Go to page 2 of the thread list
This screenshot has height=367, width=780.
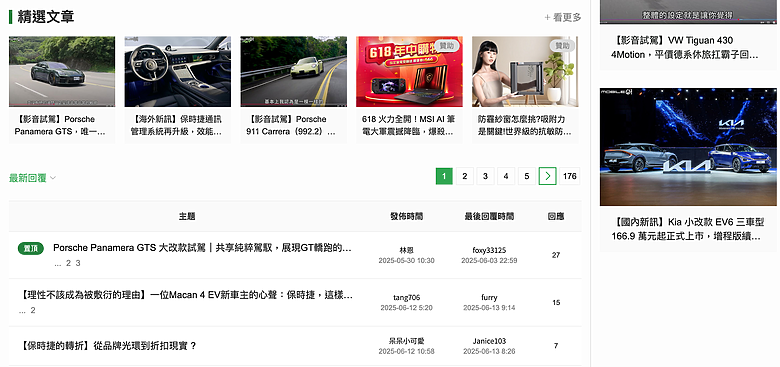(x=465, y=176)
